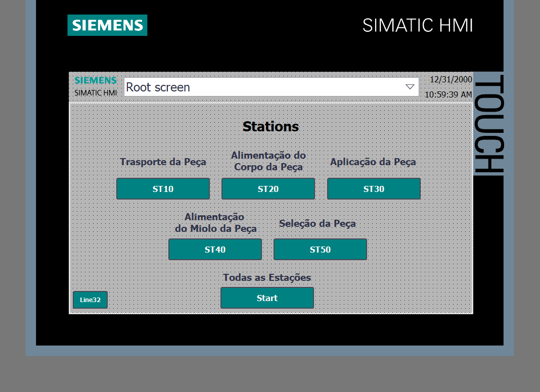Click the 'Aplicação da Peça' label
540x392 pixels.
click(373, 162)
